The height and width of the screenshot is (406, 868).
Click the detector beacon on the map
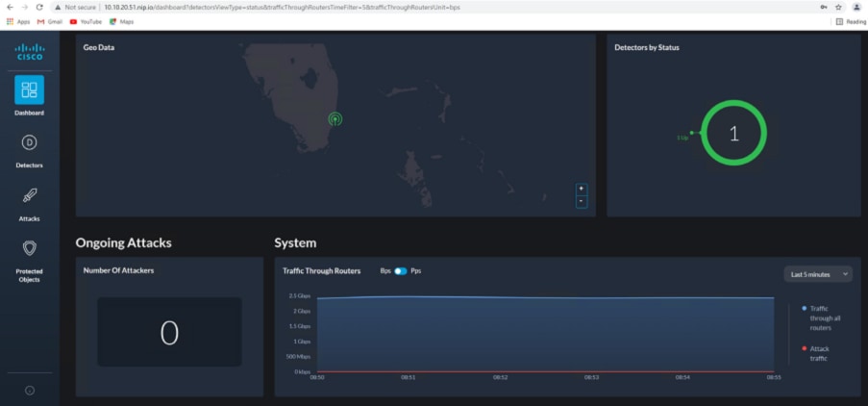(335, 118)
